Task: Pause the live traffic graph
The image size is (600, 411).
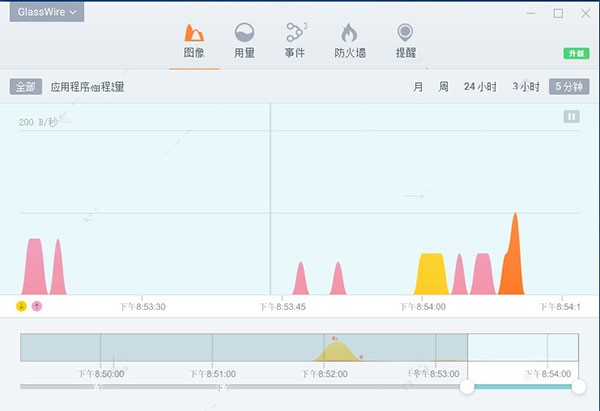Action: (571, 117)
